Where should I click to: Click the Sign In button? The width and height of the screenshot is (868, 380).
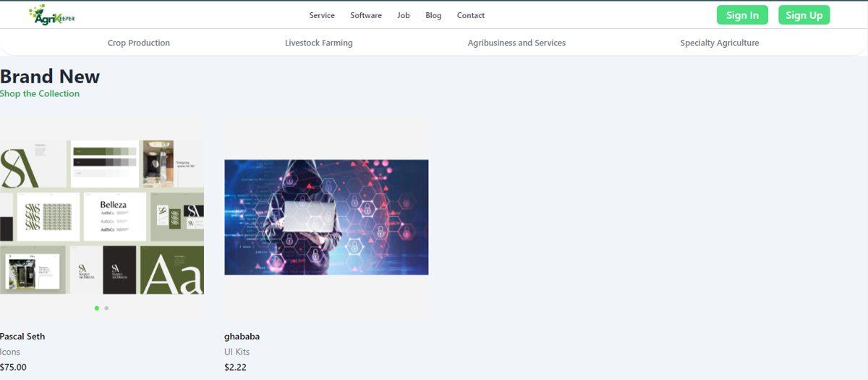click(x=742, y=15)
